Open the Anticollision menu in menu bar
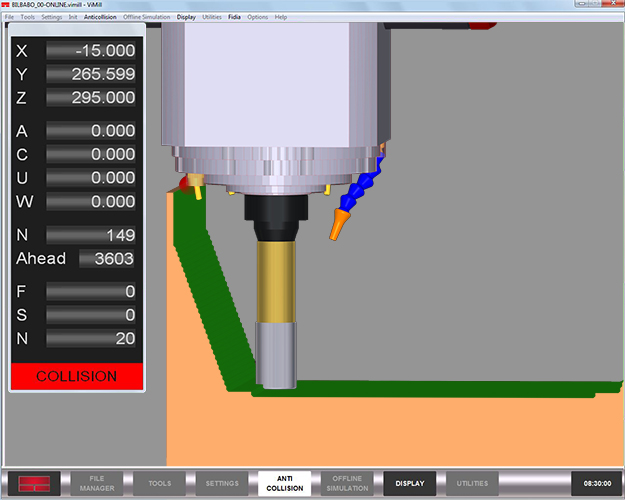 [100, 17]
